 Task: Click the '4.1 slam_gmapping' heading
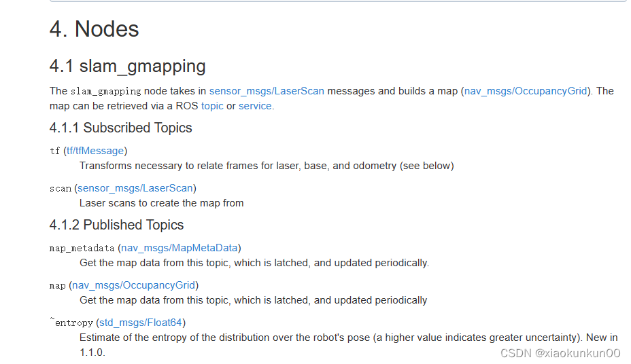[128, 67]
